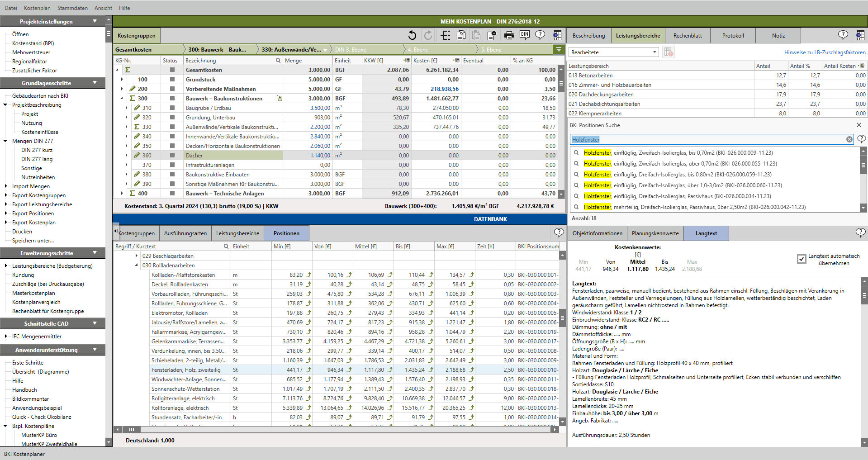The image size is (868, 460).
Task: Click the tree structure icon in toolbar
Action: [445, 35]
